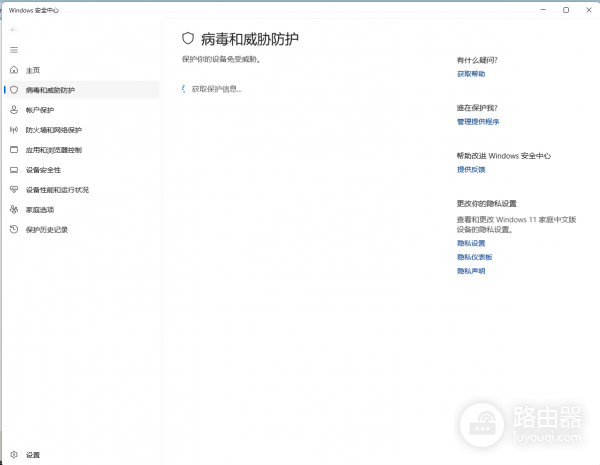This screenshot has height=465, width=600.
Task: Click the 获取帮助 link
Action: coord(471,74)
